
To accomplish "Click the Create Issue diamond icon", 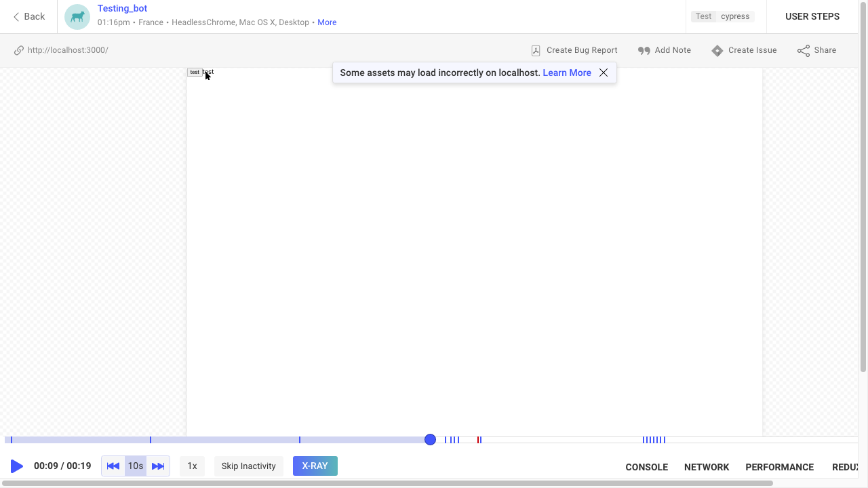I will pyautogui.click(x=717, y=51).
